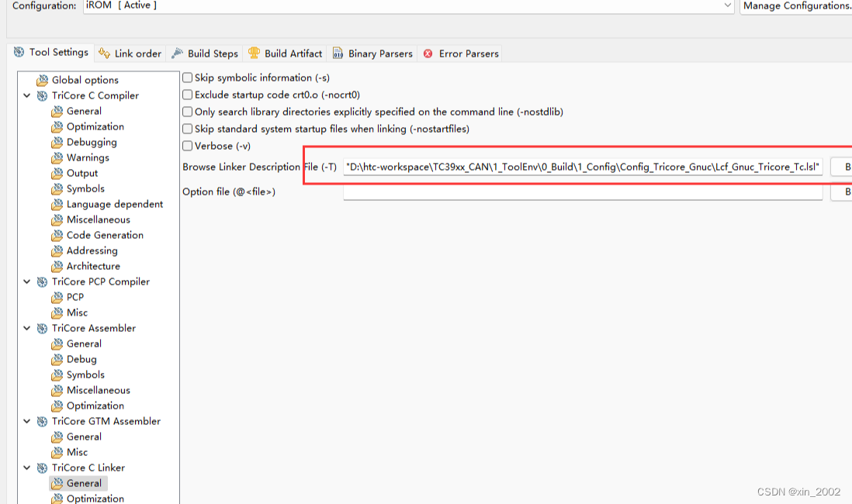Click the Manage Configurations button
The height and width of the screenshot is (504, 852).
(x=796, y=5)
